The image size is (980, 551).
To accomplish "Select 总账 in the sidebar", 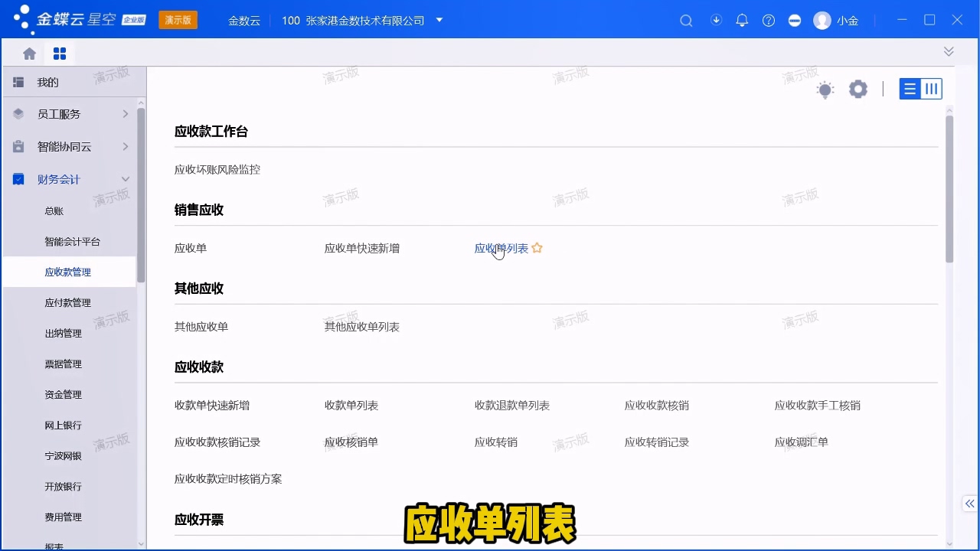I will point(54,211).
